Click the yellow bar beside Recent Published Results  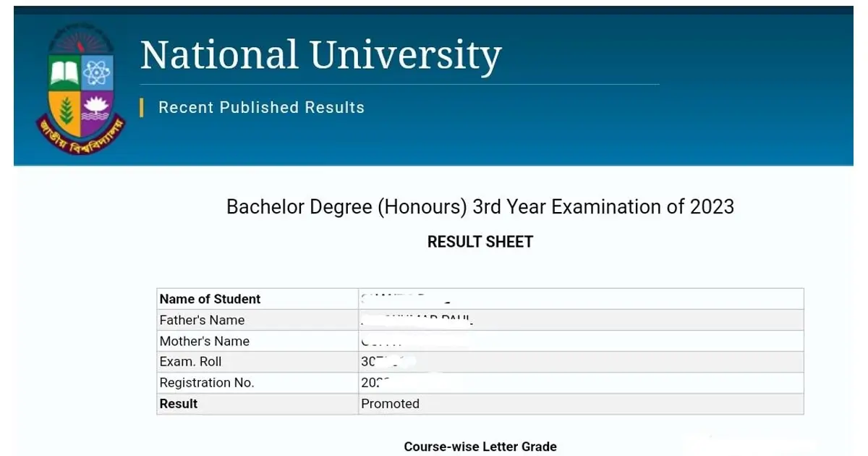coord(142,108)
